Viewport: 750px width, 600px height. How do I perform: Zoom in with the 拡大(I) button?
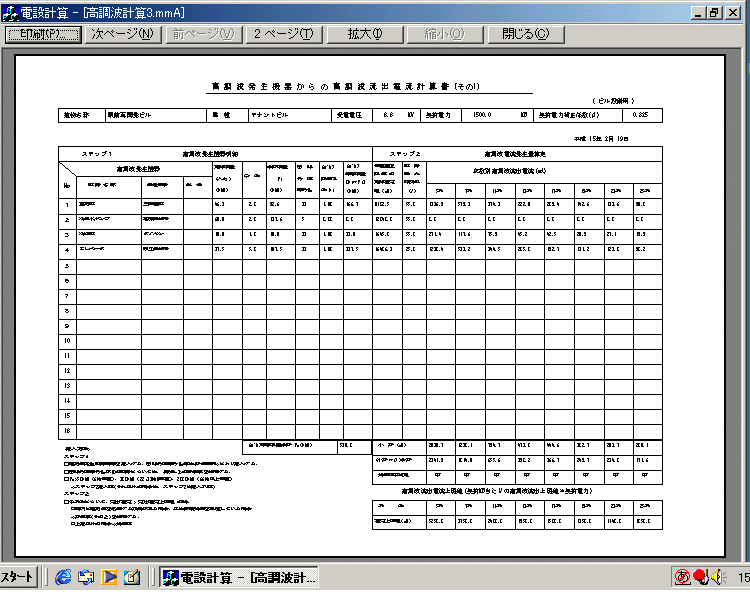pos(365,34)
